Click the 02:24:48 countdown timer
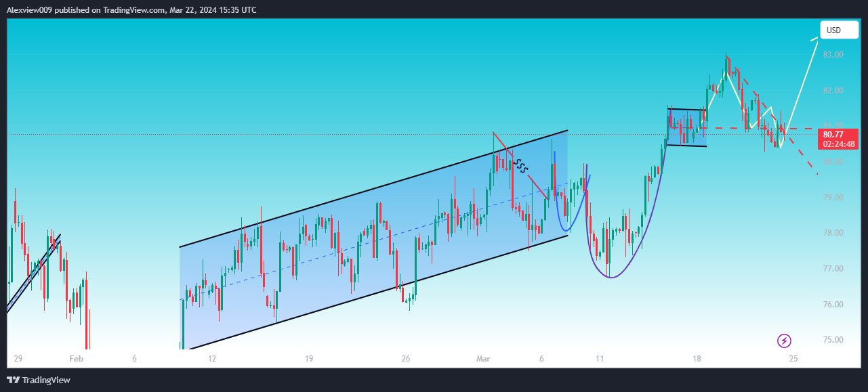The image size is (868, 392). coord(839,144)
